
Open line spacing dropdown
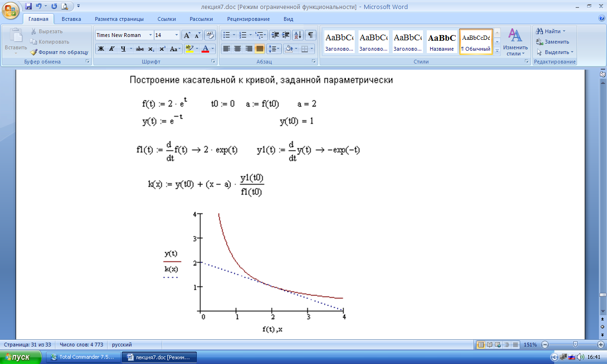coord(274,49)
